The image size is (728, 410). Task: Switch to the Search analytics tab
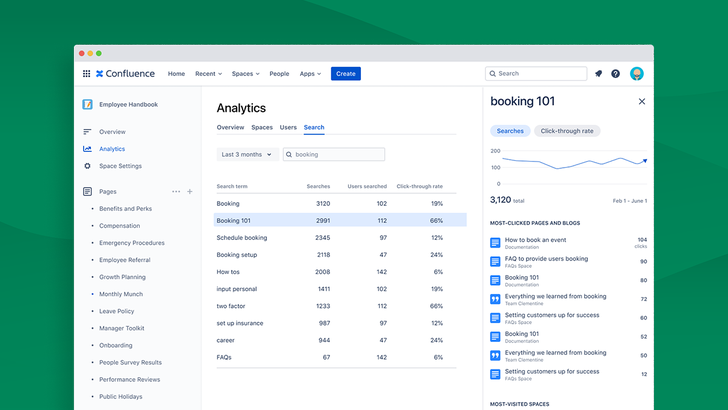click(314, 127)
